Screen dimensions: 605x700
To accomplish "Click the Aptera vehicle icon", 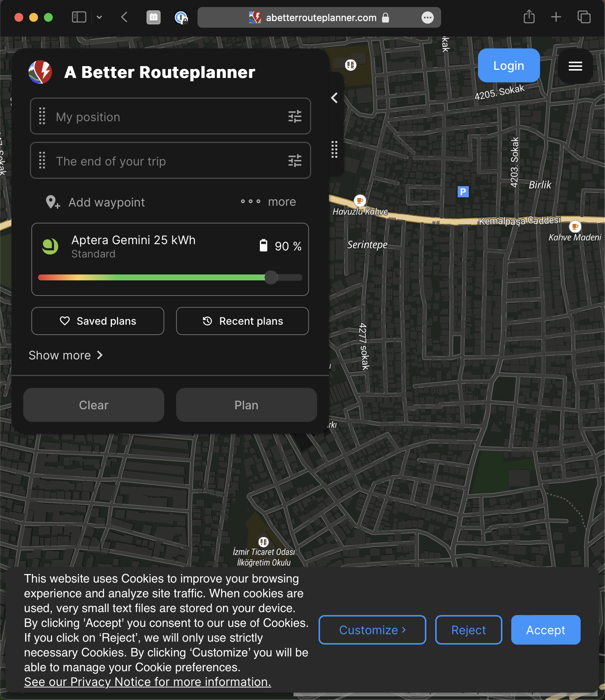I will tap(50, 246).
